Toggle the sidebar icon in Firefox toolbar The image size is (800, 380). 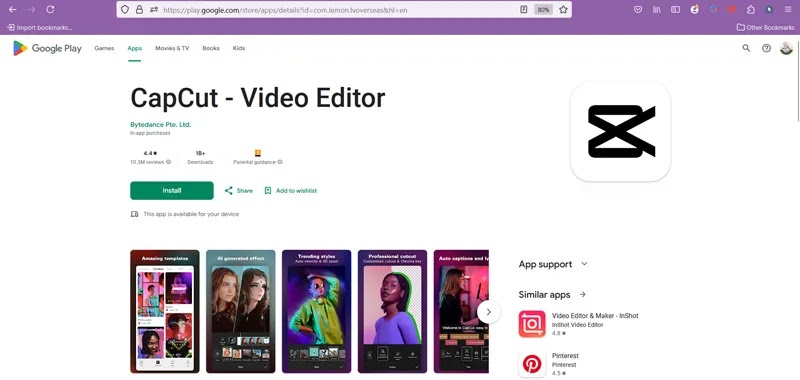[x=675, y=9]
